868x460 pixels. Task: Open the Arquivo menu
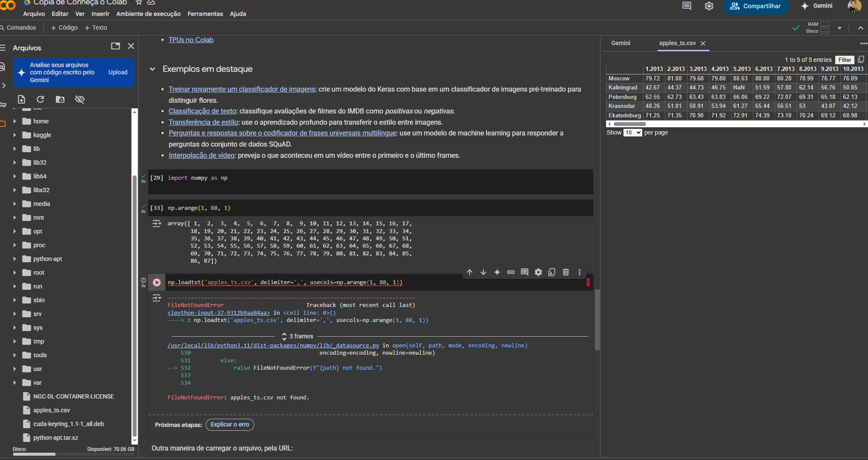coord(34,14)
